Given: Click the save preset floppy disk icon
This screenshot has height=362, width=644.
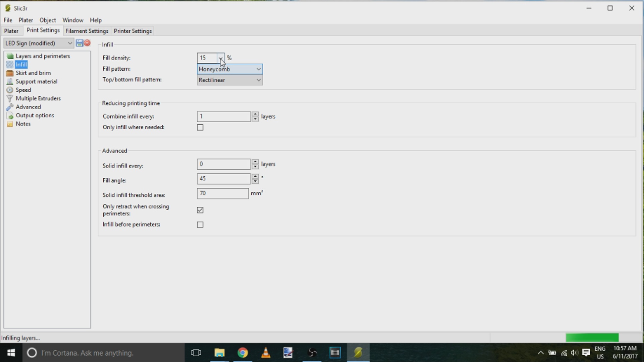Looking at the screenshot, I should (x=79, y=43).
